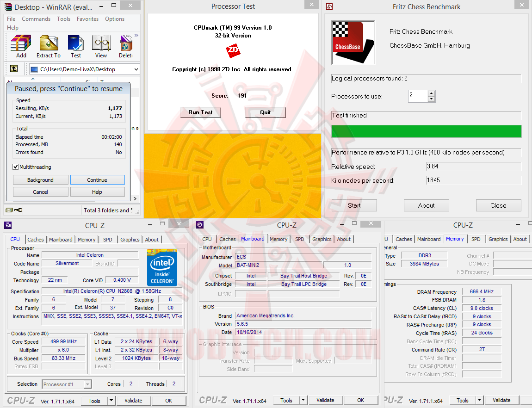Open Tools dropdown arrow in Mainboard CPU-Z
Viewport: 532px width, 408px height.
(303, 400)
